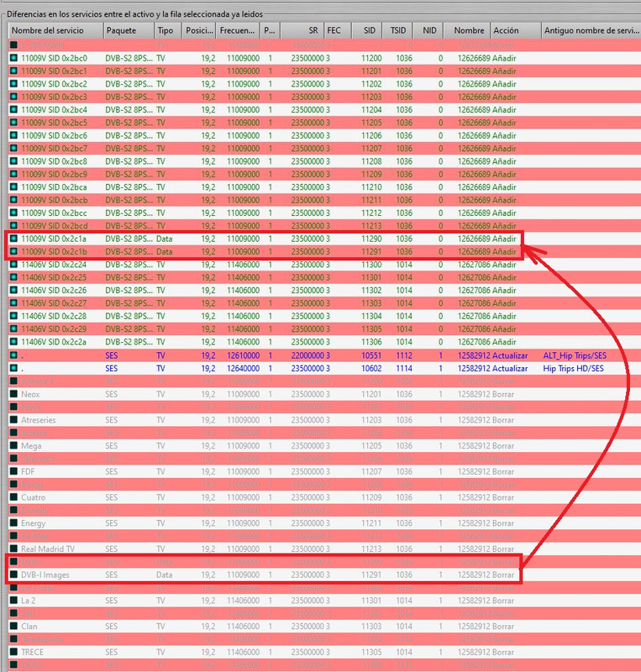
Task: Sort by NID column header
Action: click(x=428, y=30)
